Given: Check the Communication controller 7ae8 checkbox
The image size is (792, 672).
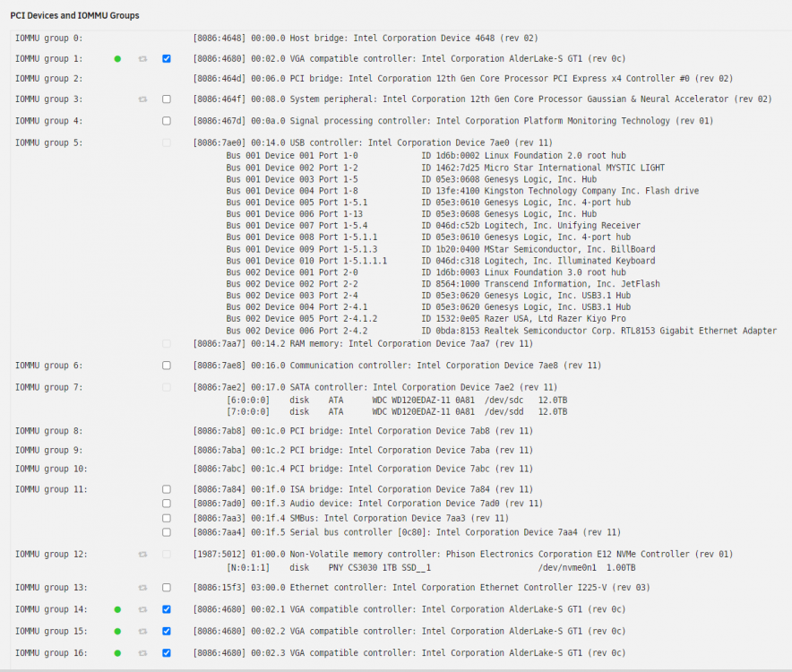Looking at the screenshot, I should [167, 366].
